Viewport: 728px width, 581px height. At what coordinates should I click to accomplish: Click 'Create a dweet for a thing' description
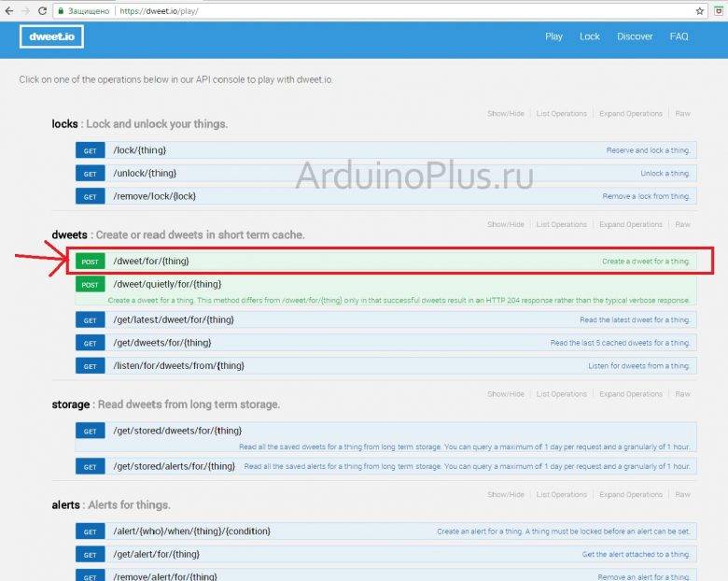tap(646, 262)
